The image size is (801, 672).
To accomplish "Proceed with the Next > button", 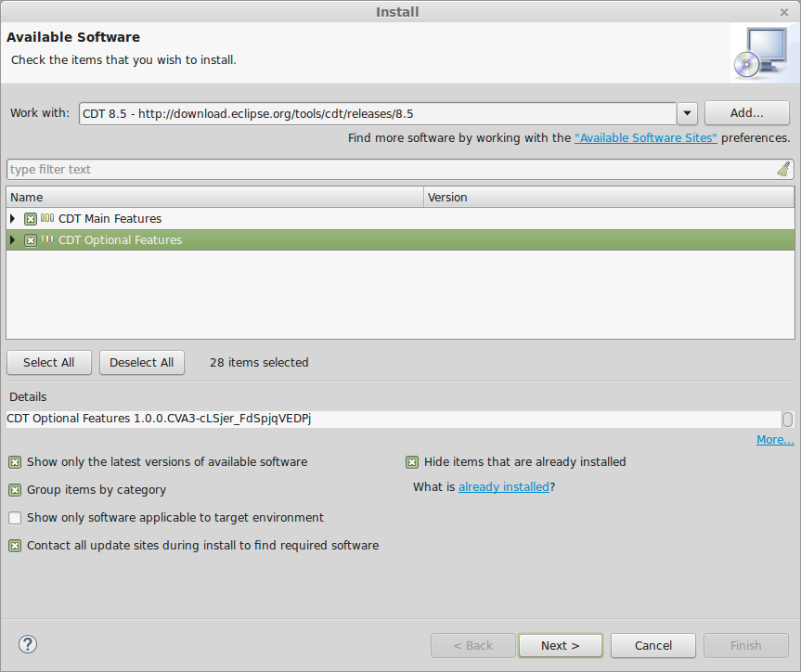I will click(561, 645).
